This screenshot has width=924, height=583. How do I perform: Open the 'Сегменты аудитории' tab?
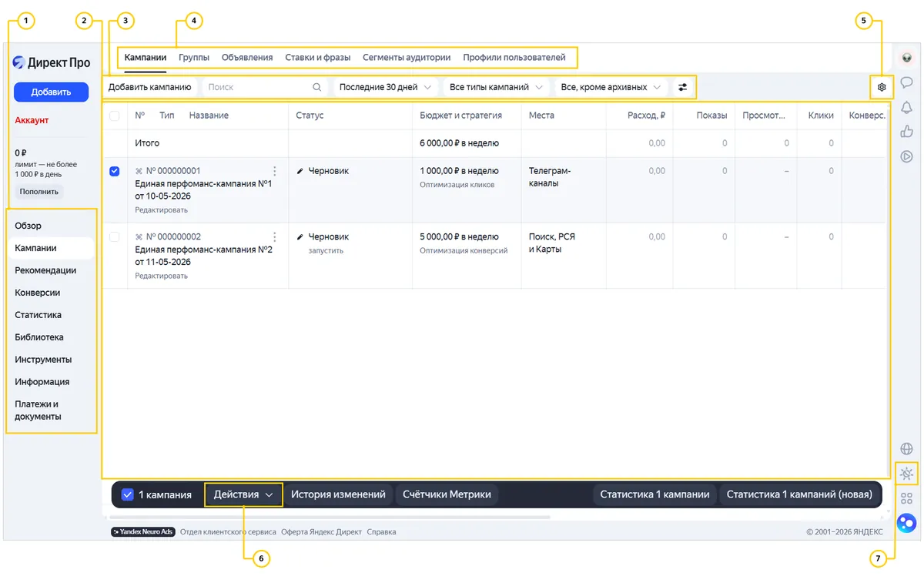407,57
